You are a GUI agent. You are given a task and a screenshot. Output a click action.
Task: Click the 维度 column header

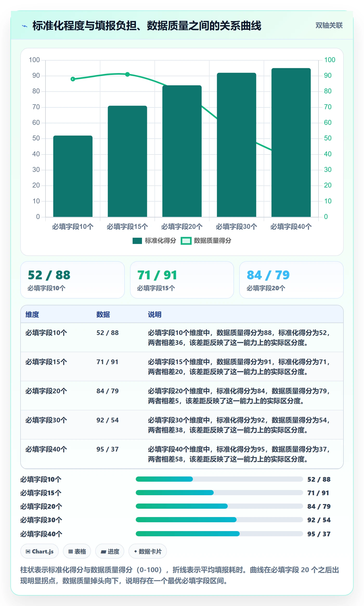pos(32,314)
